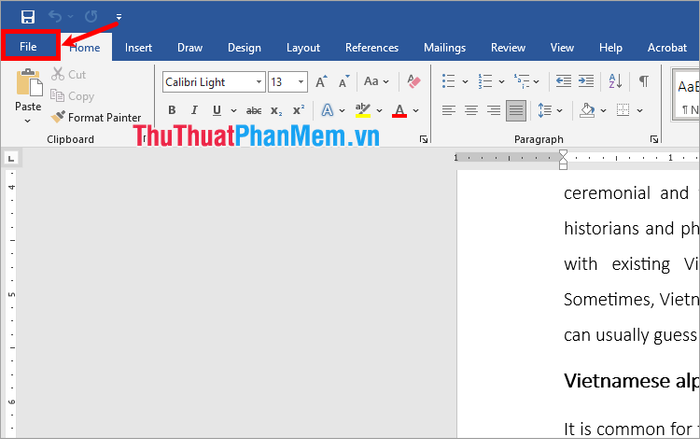This screenshot has height=439, width=700.
Task: Toggle Bold formatting
Action: click(171, 110)
